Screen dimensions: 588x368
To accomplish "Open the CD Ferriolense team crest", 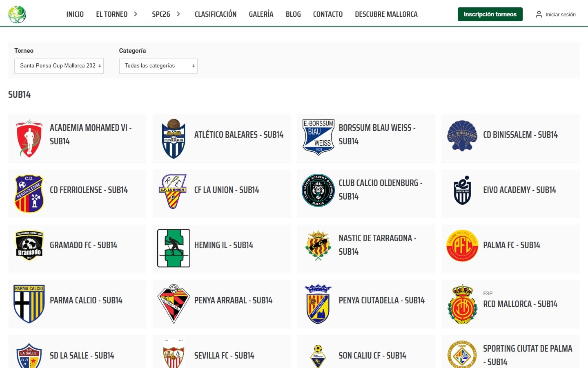I will [x=29, y=194].
